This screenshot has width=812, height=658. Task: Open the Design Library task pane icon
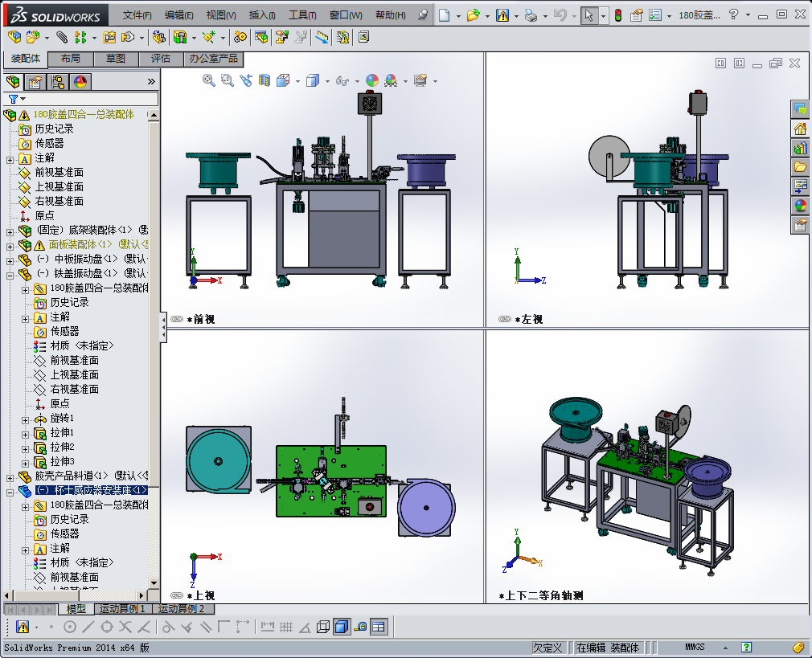pyautogui.click(x=801, y=148)
